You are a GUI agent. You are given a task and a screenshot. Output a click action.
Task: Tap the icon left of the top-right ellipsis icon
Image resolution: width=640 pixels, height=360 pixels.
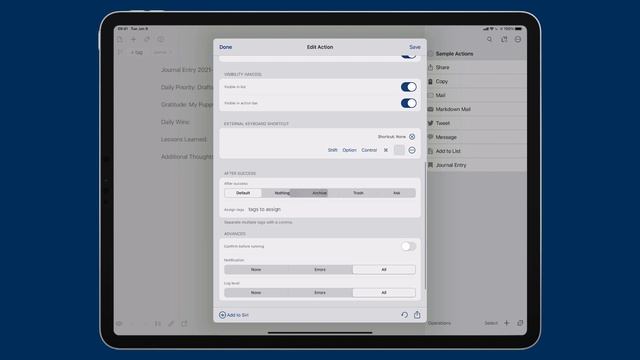504,39
